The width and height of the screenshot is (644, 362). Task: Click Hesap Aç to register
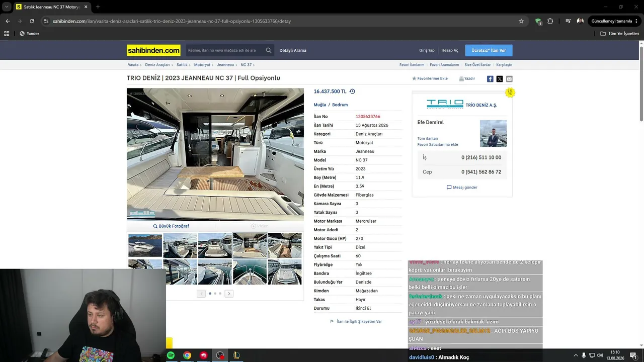[x=450, y=50]
